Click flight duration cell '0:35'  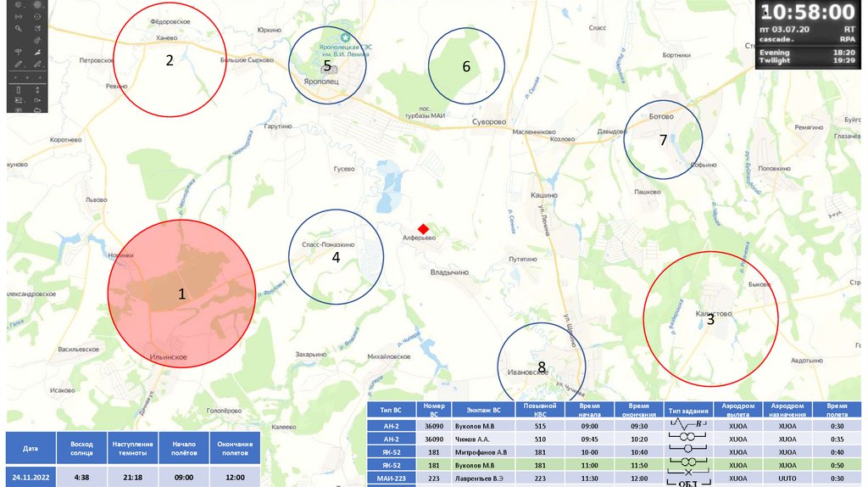[837, 439]
